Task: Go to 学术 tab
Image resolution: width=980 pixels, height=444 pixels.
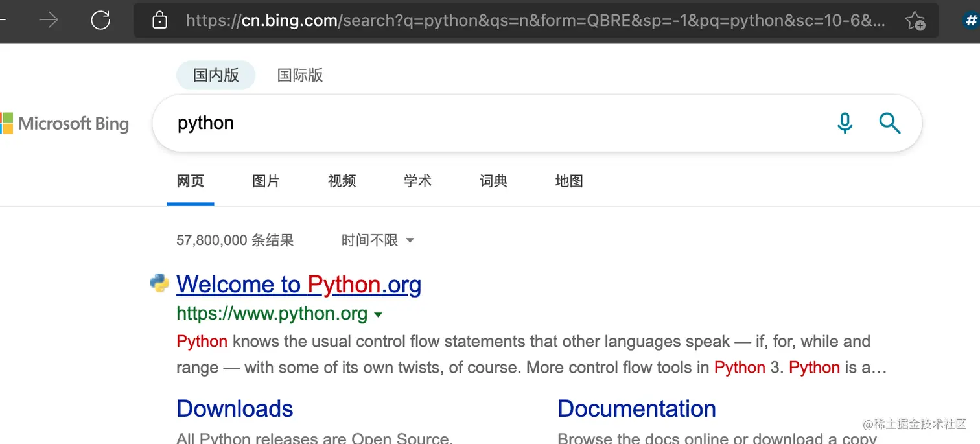Action: click(418, 181)
